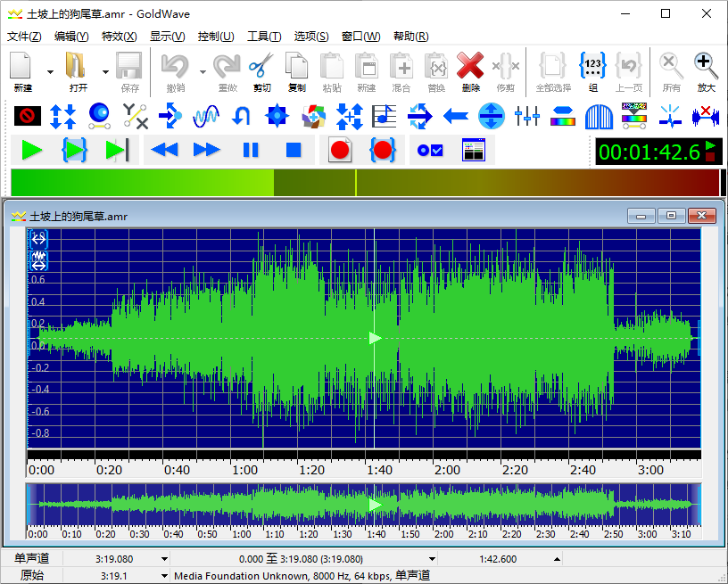Click the Fast Forward double-arrow button

[x=207, y=151]
